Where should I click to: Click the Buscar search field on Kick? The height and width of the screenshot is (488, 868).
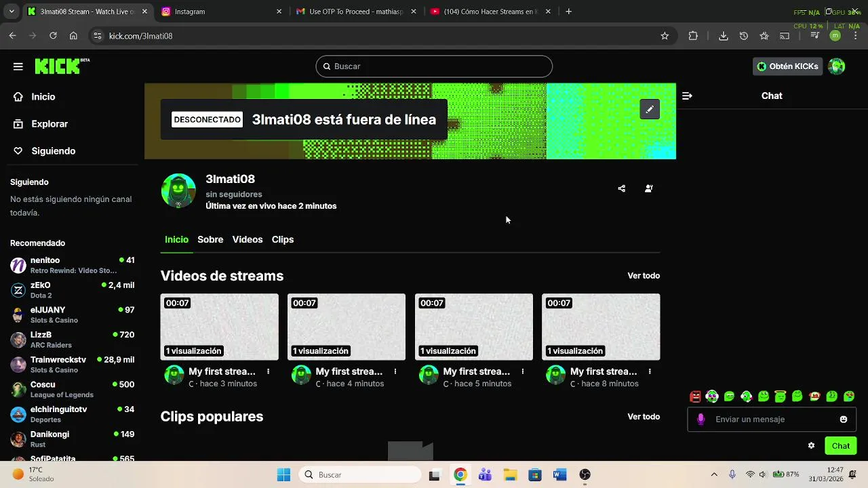click(434, 66)
